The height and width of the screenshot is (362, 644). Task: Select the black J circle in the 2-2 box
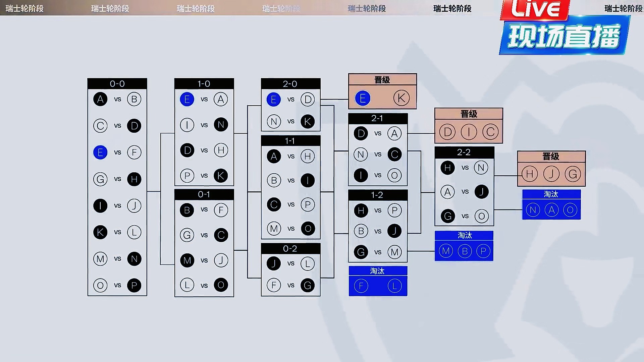481,192
